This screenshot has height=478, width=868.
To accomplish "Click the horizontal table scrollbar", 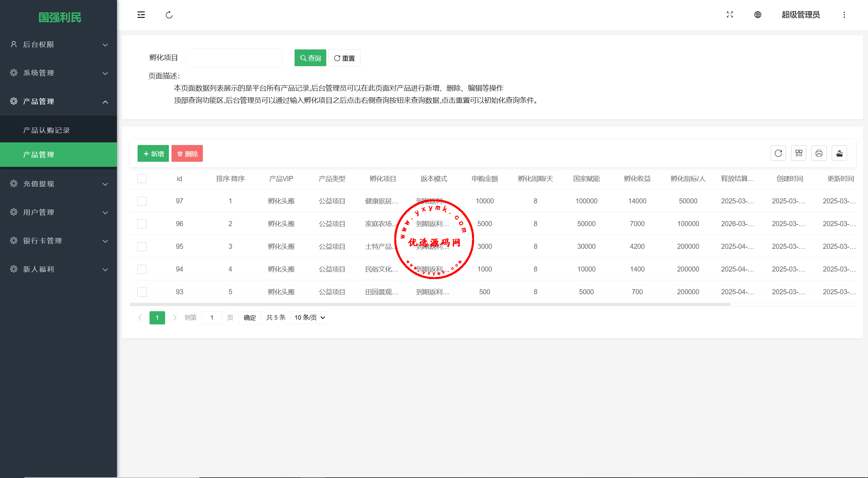I will click(430, 304).
